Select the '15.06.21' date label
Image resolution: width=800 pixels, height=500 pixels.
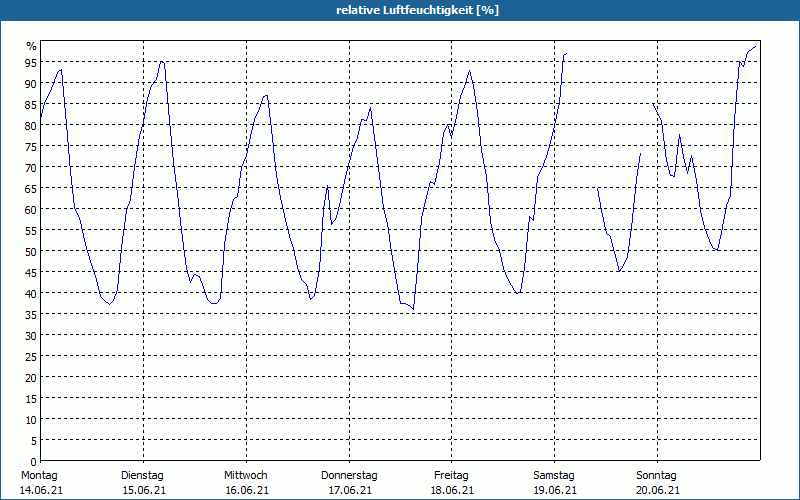pyautogui.click(x=144, y=490)
